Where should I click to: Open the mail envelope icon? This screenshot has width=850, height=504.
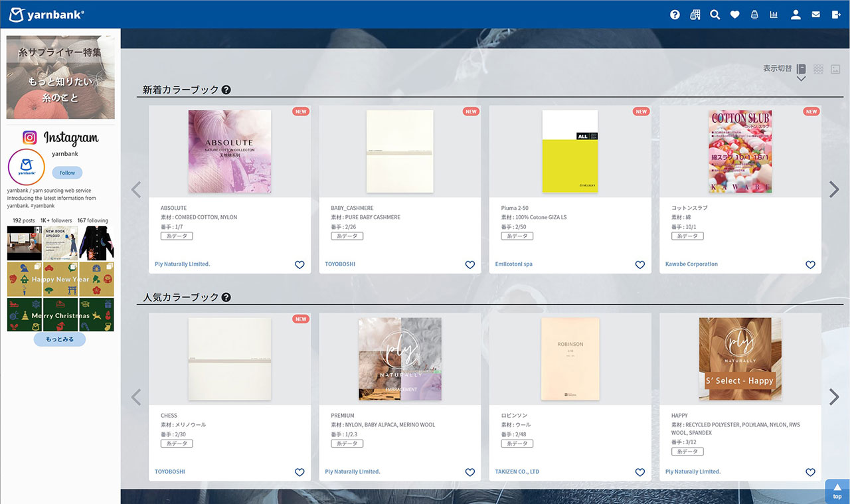pyautogui.click(x=815, y=15)
